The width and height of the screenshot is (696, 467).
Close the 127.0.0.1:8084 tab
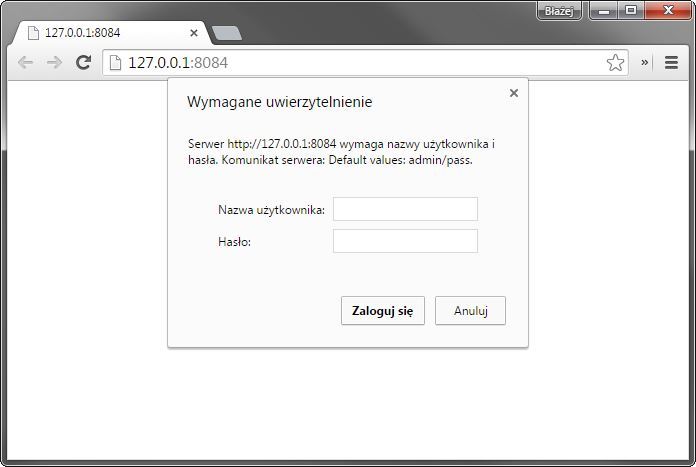(194, 33)
